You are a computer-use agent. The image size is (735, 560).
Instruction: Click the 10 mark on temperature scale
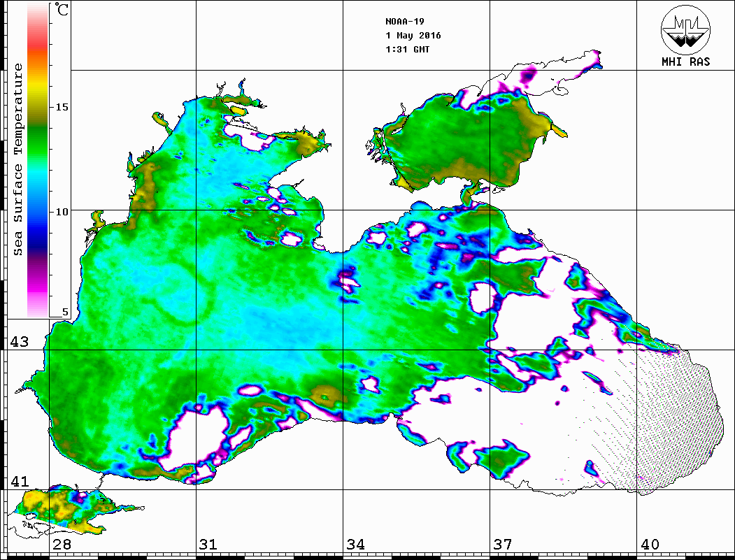pyautogui.click(x=62, y=212)
